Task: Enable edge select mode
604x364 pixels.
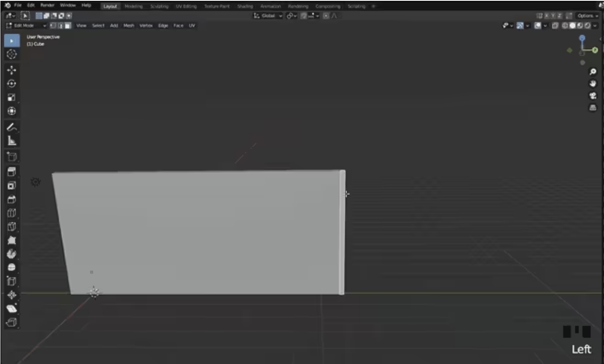Action: tap(60, 25)
